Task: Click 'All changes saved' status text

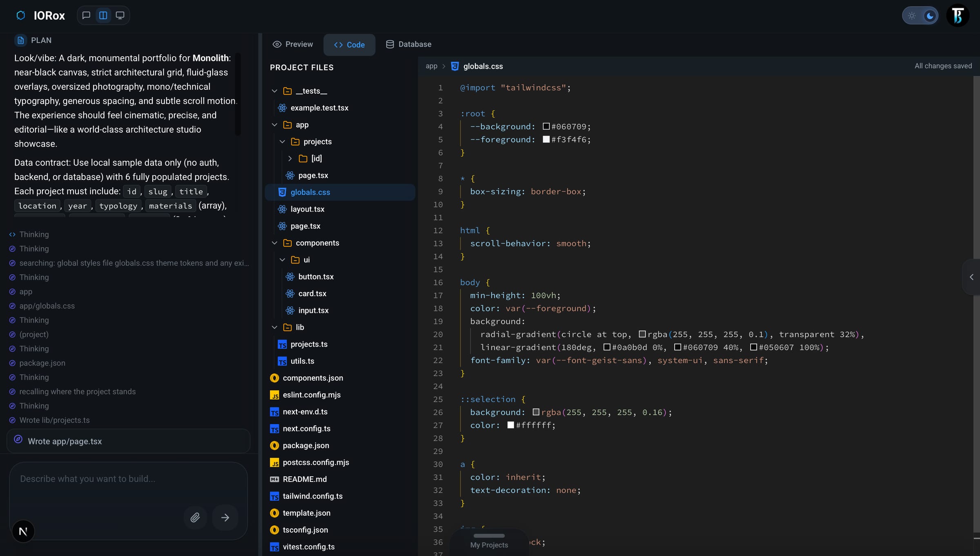Action: tap(943, 66)
